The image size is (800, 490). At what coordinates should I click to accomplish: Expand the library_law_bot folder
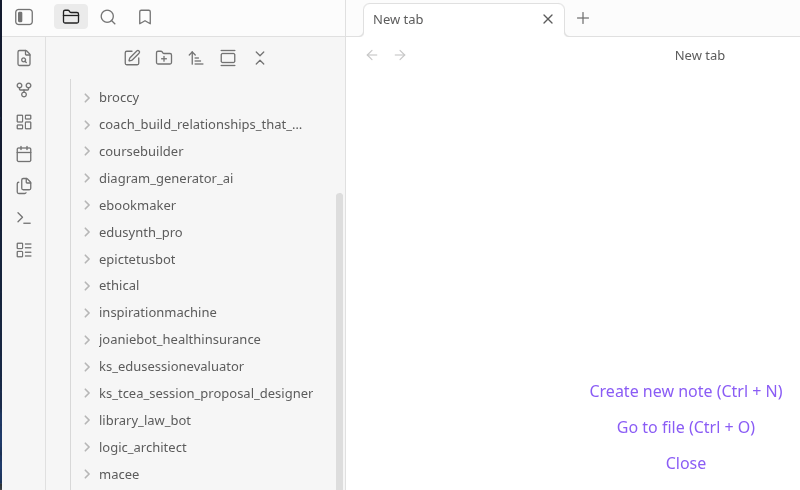click(87, 421)
